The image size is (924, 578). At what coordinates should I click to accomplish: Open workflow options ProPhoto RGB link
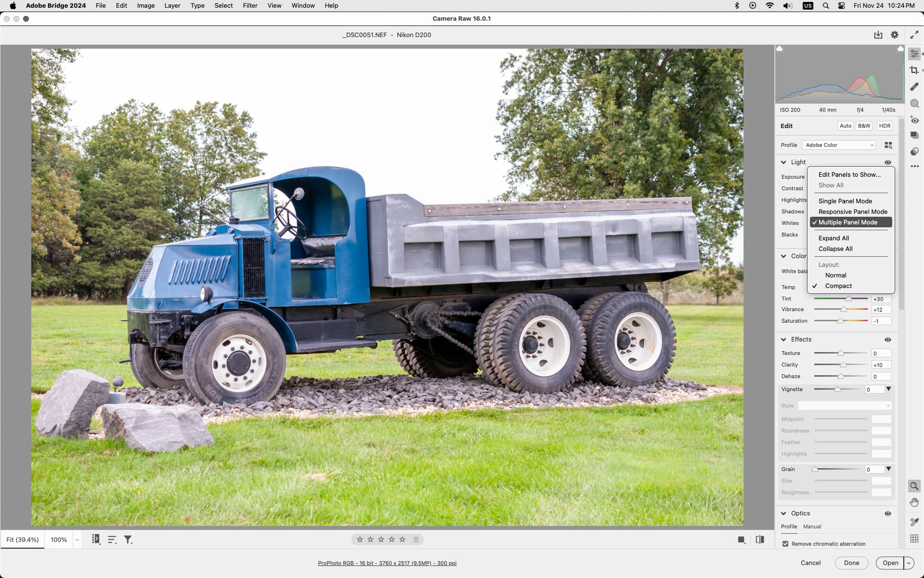tap(387, 563)
